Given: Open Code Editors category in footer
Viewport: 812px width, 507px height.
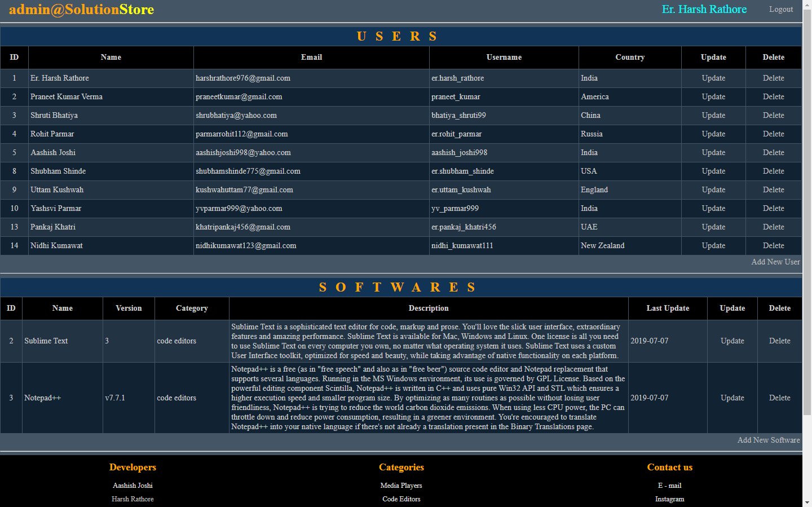Looking at the screenshot, I should point(401,499).
